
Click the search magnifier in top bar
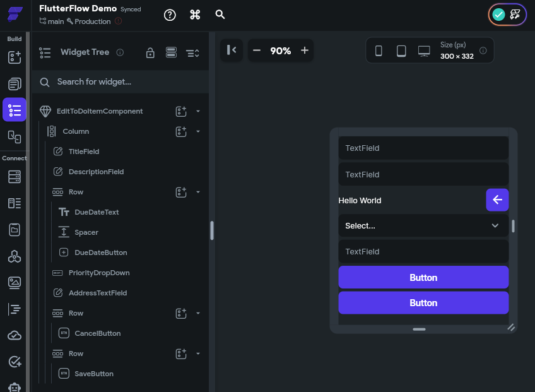coord(220,15)
